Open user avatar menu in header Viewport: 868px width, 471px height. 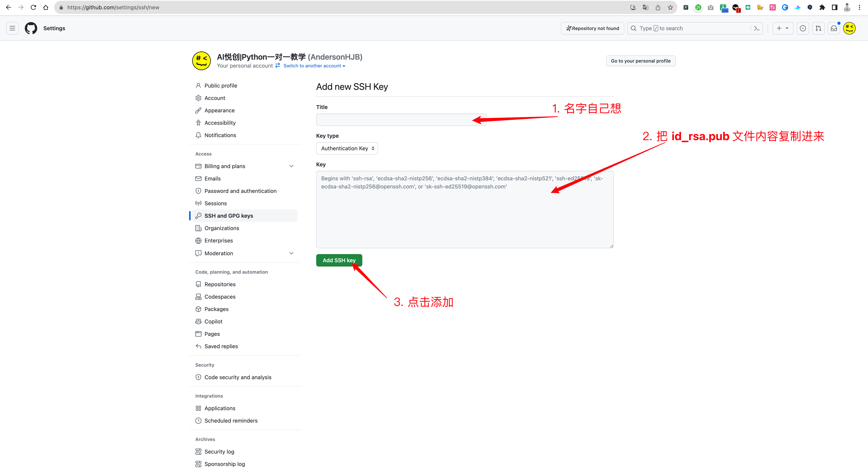(849, 28)
